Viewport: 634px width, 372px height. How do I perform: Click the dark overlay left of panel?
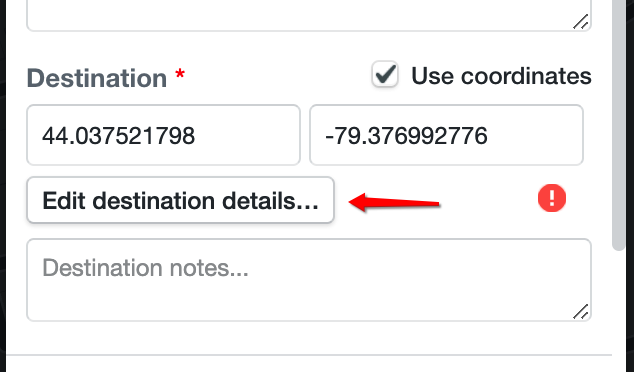coord(3,186)
